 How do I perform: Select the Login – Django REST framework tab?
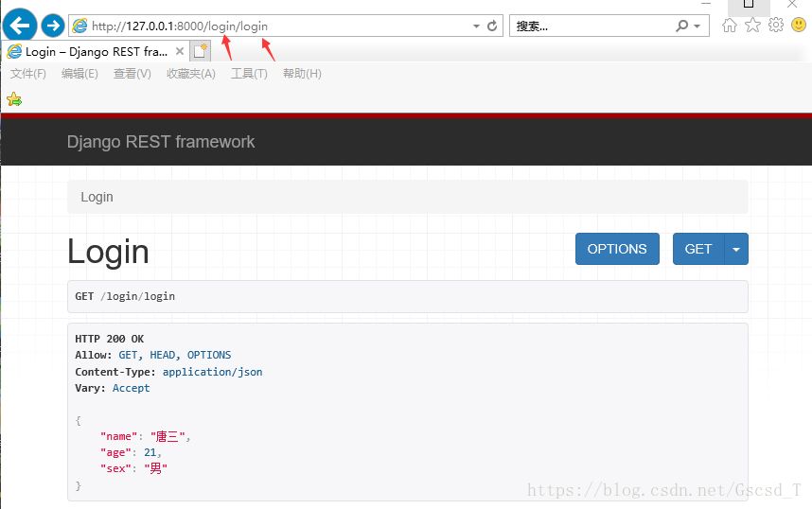point(96,51)
